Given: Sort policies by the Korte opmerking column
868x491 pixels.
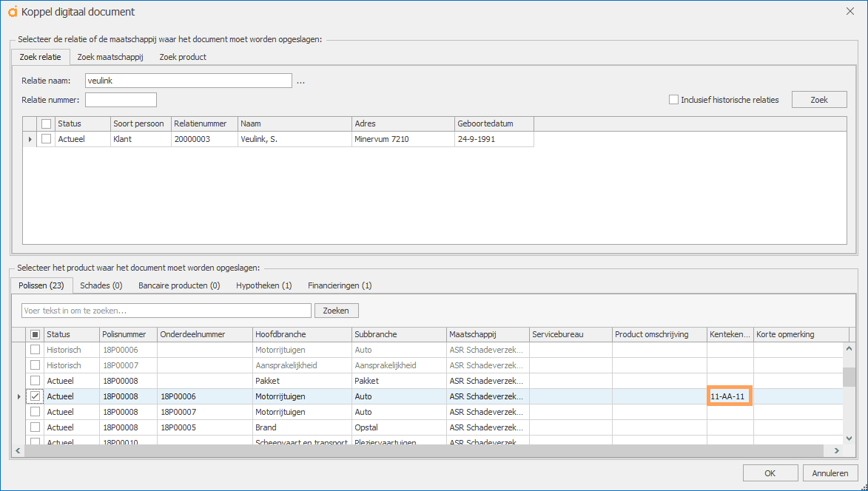Looking at the screenshot, I should click(801, 334).
